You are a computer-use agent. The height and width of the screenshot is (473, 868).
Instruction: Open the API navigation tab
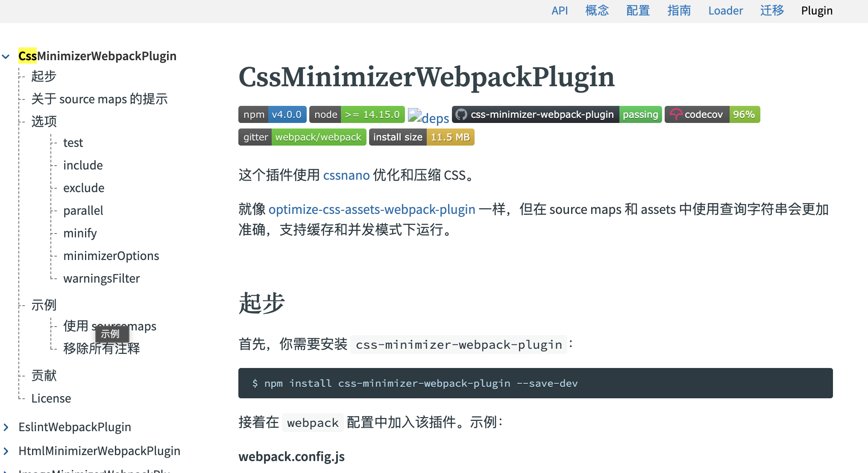click(559, 11)
